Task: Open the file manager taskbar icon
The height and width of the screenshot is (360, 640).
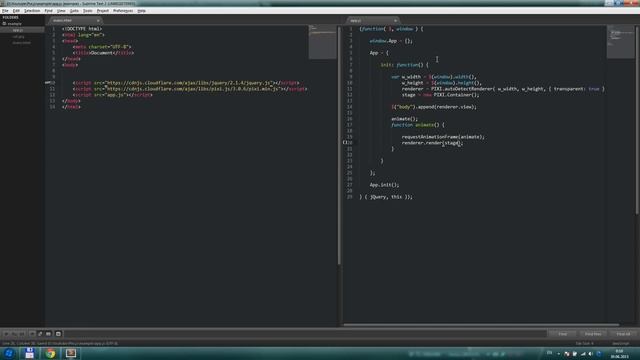Action: click(x=29, y=353)
